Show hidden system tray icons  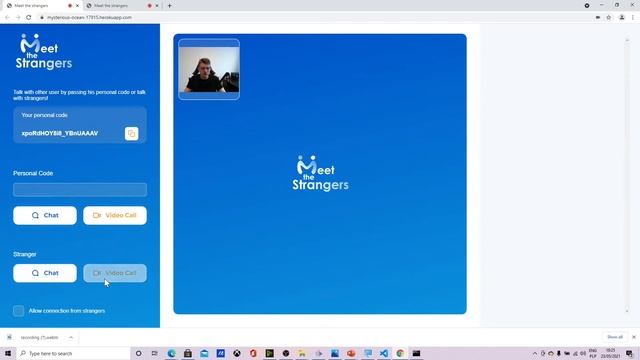tap(535, 353)
